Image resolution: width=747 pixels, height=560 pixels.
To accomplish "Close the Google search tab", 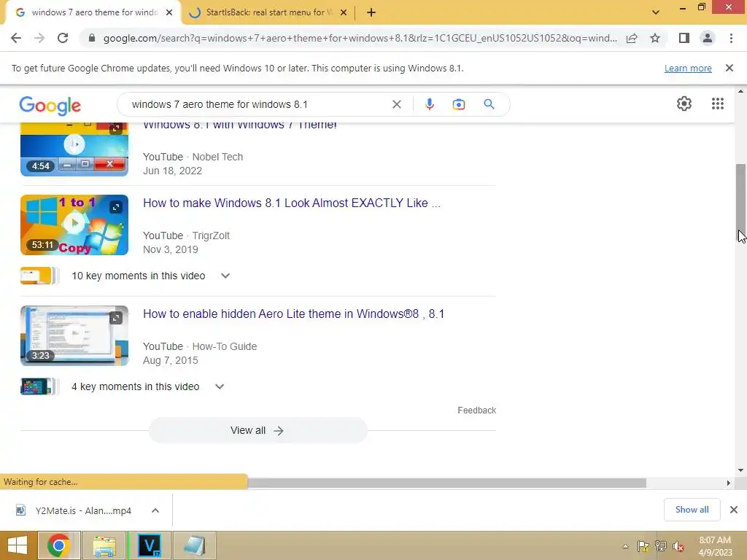I will point(169,13).
